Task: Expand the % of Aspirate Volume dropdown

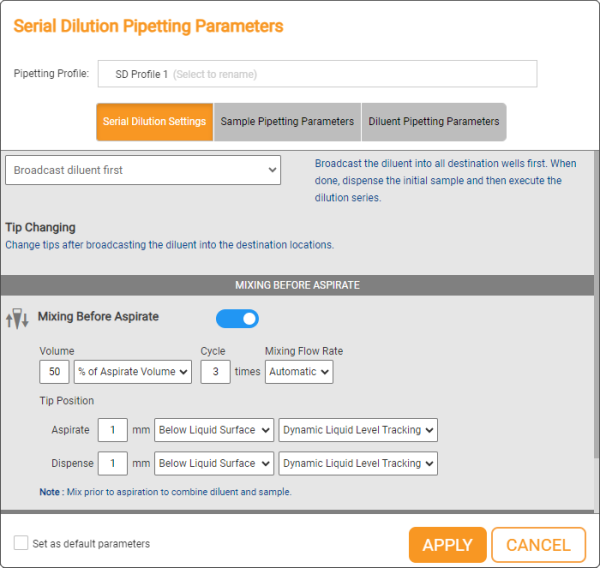Action: 133,371
